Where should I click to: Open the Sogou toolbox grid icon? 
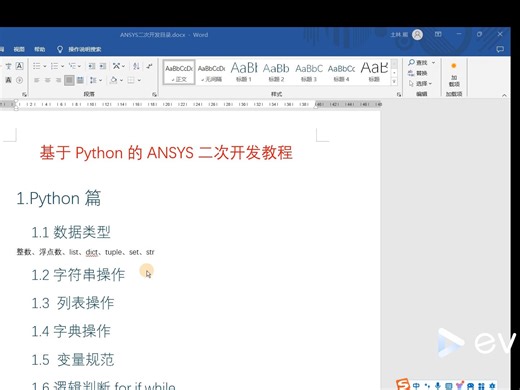point(481,386)
